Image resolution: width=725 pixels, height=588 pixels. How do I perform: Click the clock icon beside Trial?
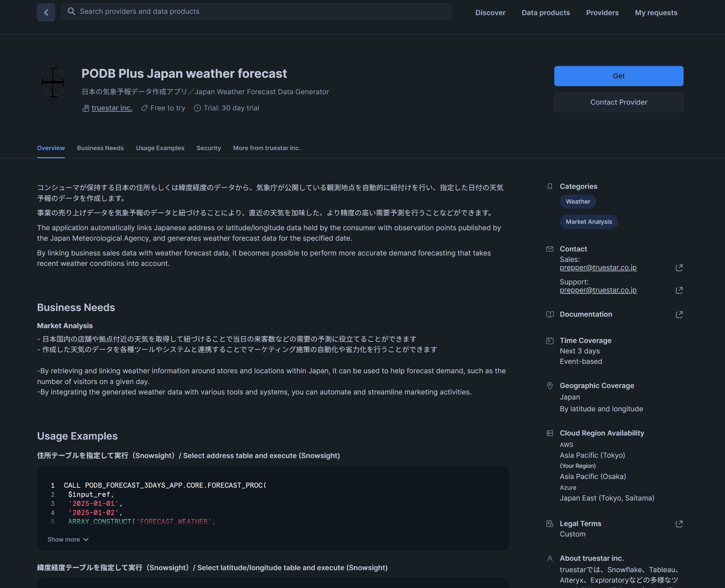click(197, 108)
